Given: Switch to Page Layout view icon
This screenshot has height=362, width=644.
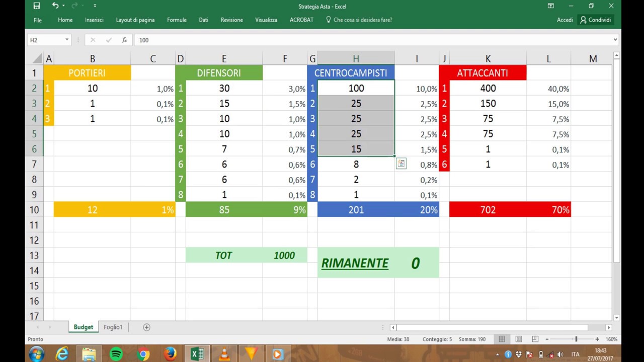Looking at the screenshot, I should [x=518, y=339].
